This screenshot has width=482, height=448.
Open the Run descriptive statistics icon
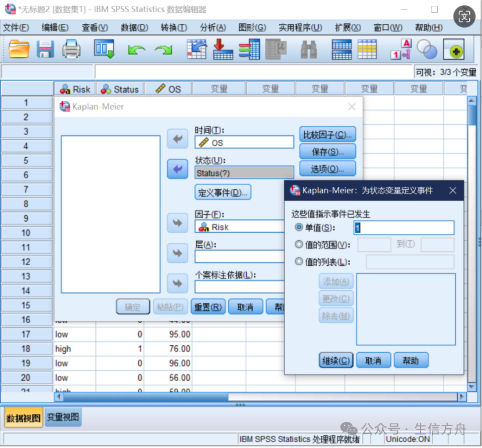[x=276, y=49]
